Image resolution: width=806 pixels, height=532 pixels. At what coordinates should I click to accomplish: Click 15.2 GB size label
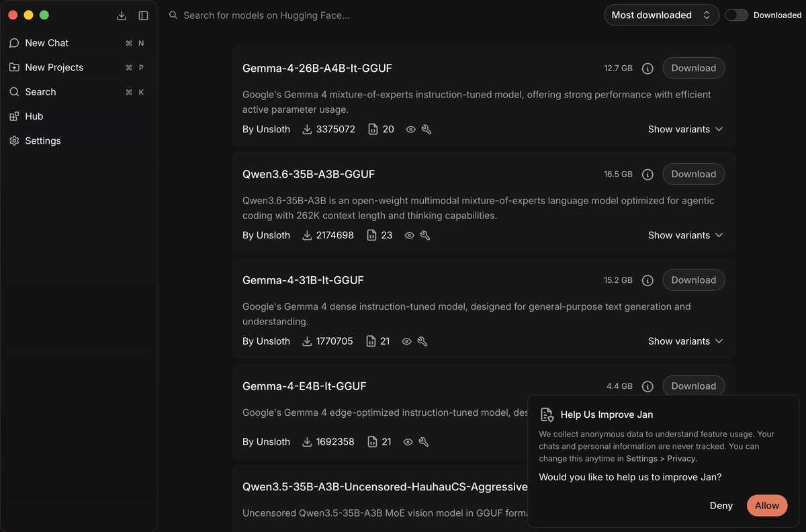pyautogui.click(x=618, y=281)
